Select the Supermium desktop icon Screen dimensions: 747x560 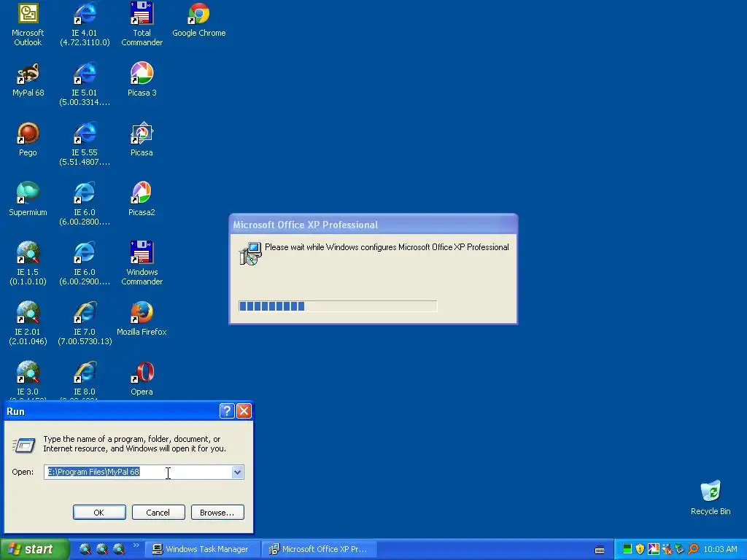(28, 200)
